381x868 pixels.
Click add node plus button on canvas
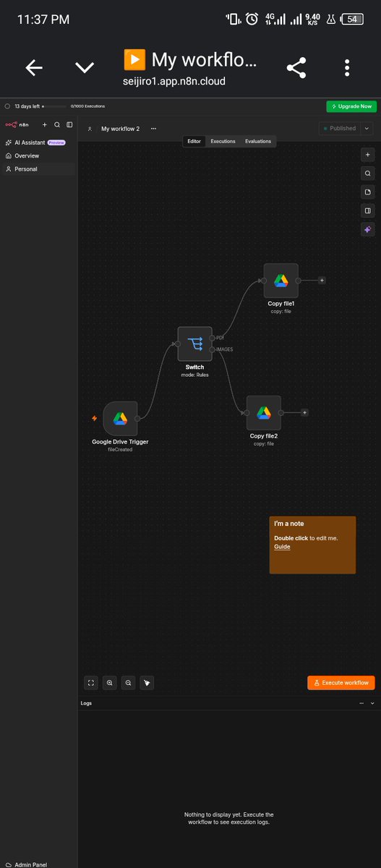[x=368, y=155]
